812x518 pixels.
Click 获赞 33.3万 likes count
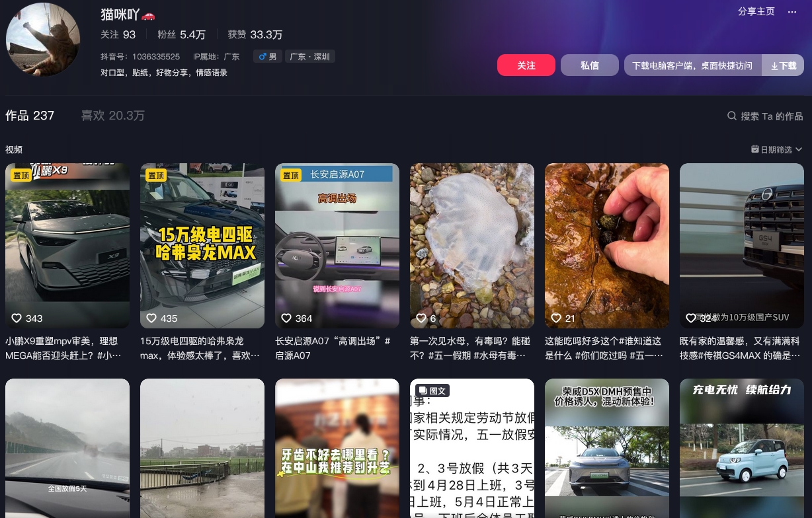(255, 34)
